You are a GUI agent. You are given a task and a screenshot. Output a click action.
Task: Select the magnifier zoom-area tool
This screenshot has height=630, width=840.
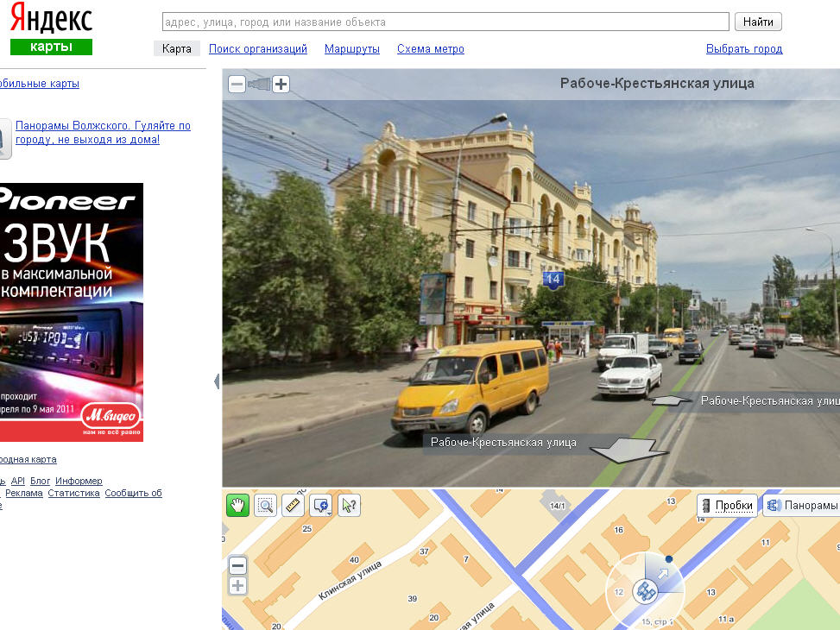pos(265,505)
